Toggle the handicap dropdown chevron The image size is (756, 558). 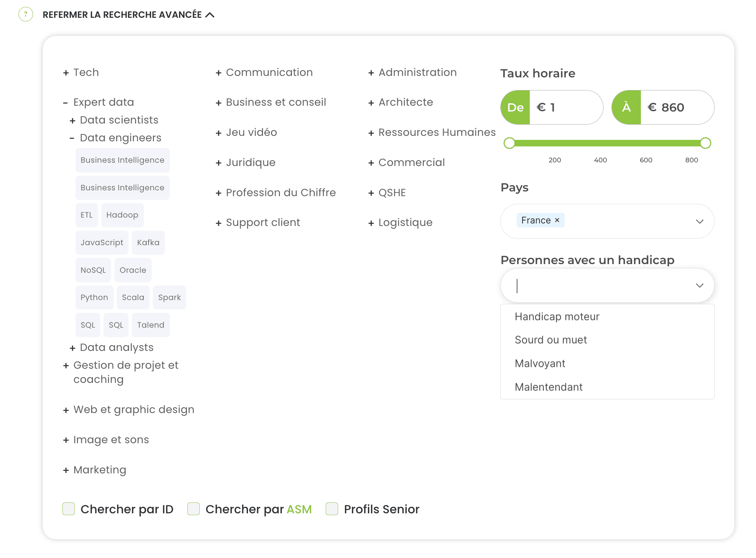[x=699, y=286]
